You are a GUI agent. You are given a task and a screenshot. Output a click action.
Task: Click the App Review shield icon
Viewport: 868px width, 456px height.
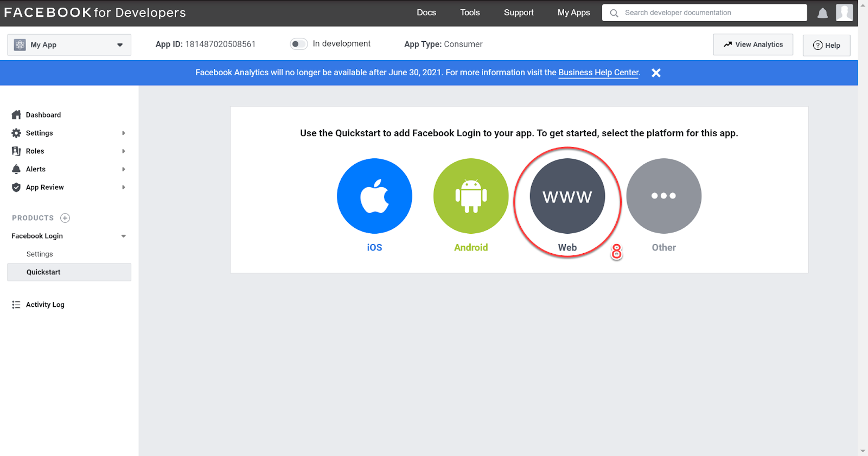[16, 187]
